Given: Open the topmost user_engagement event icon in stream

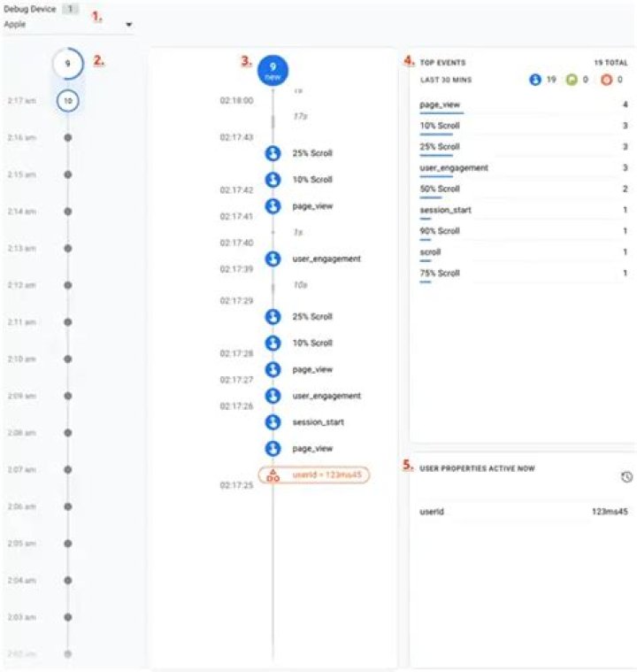Looking at the screenshot, I should (272, 259).
